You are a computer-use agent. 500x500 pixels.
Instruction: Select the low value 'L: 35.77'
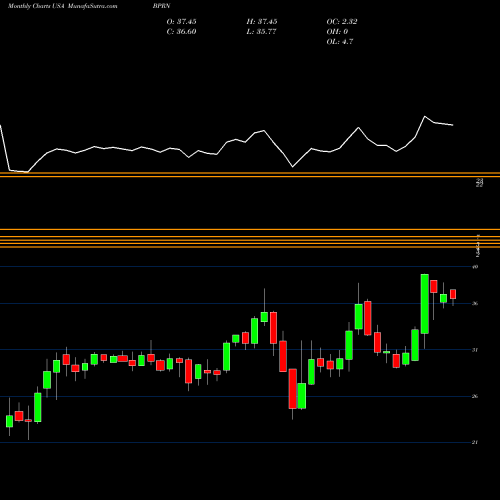(261, 32)
